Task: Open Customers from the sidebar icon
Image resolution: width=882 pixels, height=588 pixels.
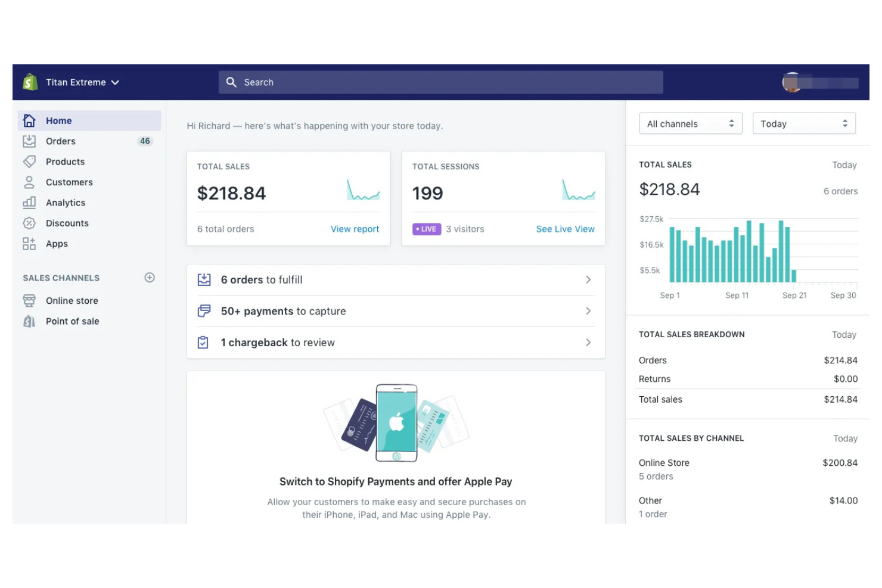Action: click(29, 182)
